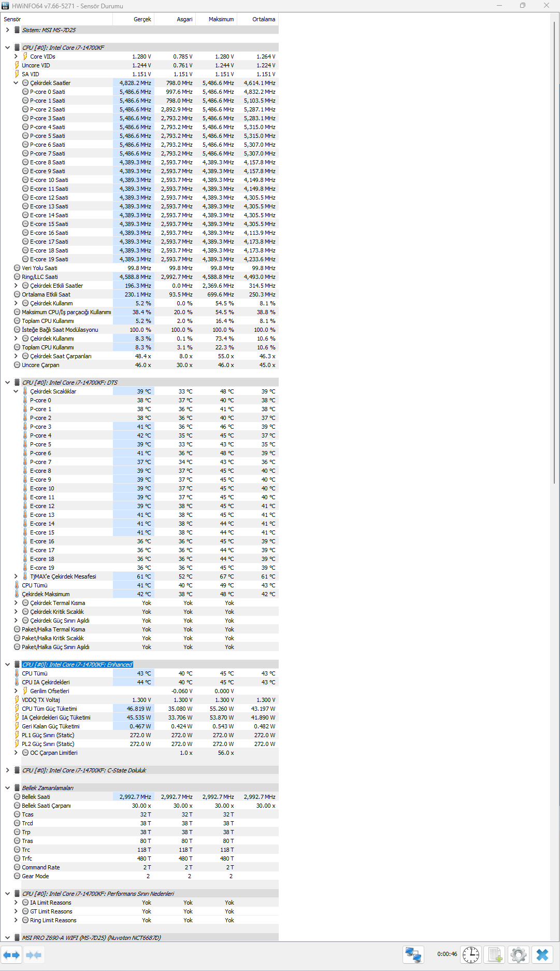Click the 46.819 W power value
560x971 pixels.
(139, 709)
